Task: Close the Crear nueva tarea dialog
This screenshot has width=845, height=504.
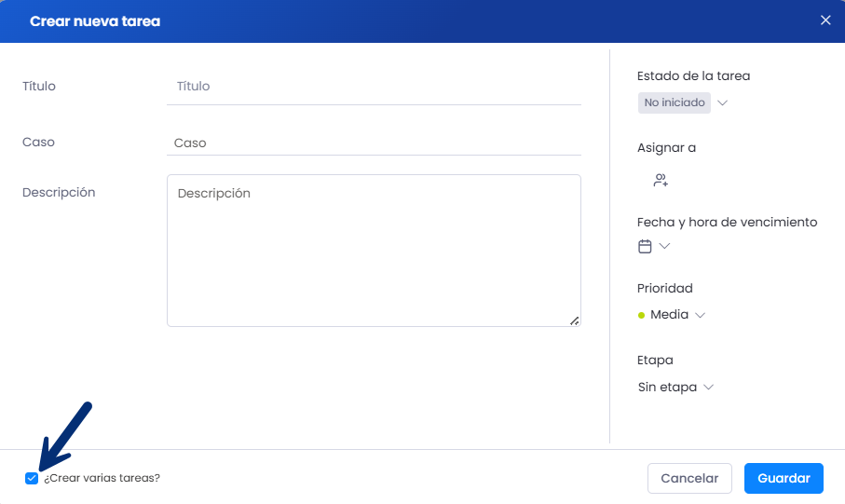Action: click(x=825, y=20)
